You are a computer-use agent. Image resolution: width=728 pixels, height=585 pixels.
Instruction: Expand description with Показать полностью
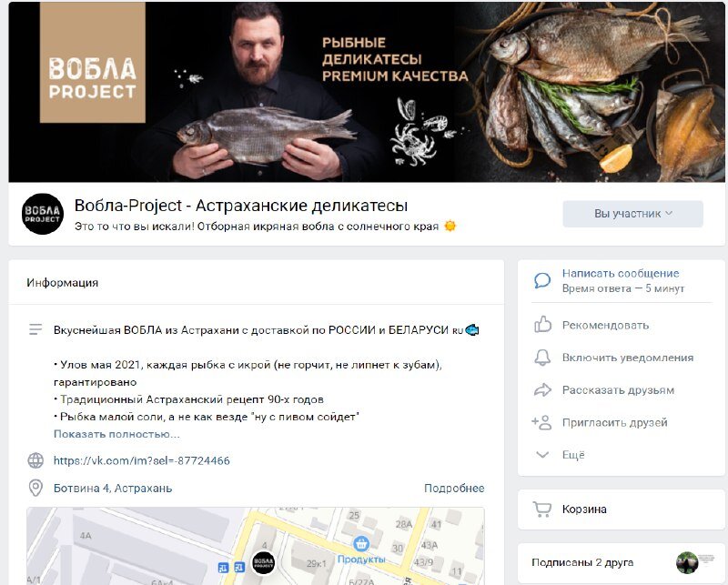pyautogui.click(x=116, y=434)
